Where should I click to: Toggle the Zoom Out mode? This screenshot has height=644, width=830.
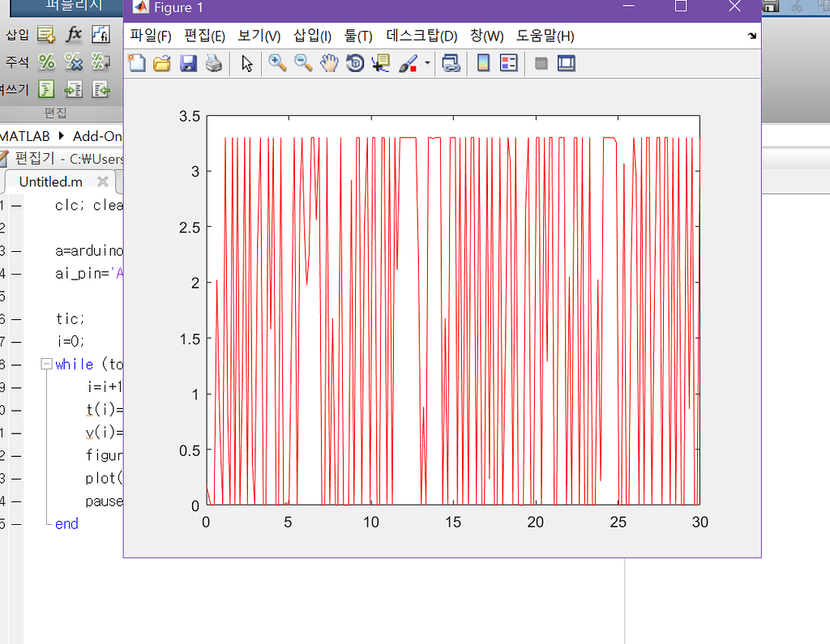point(302,63)
